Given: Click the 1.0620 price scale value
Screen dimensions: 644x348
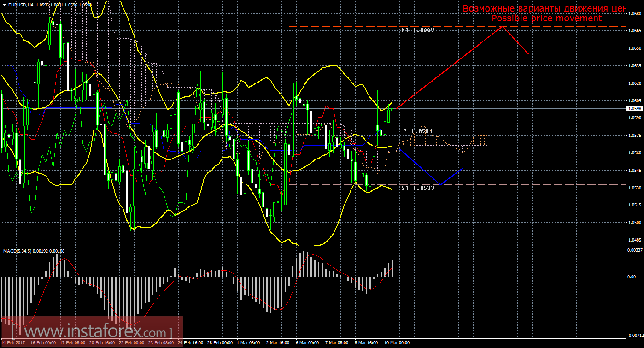Looking at the screenshot, I should coord(634,83).
